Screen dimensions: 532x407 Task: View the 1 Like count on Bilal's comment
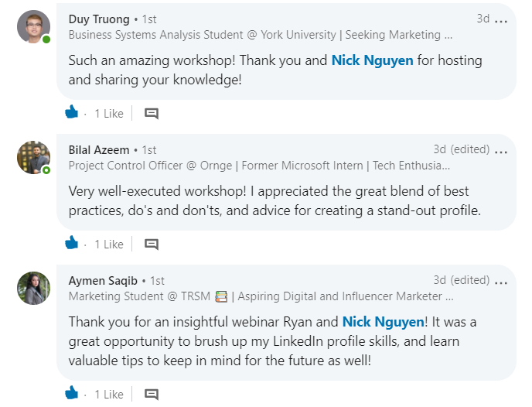(109, 244)
